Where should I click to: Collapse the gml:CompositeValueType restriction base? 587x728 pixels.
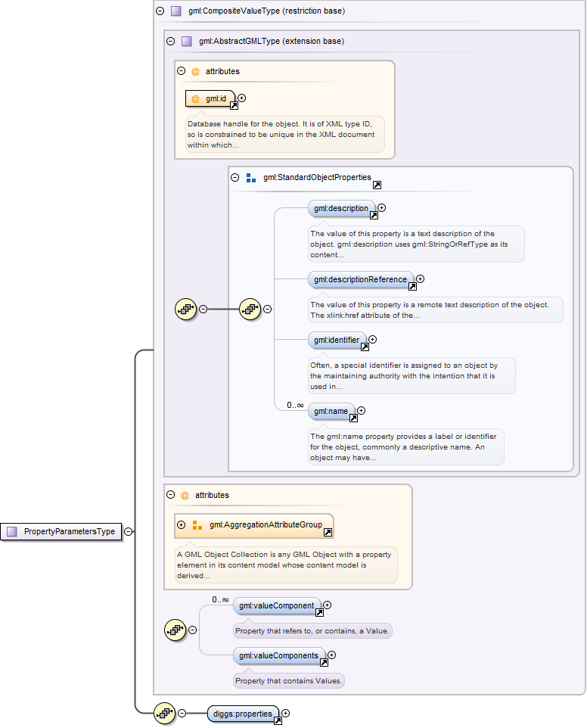[x=160, y=11]
